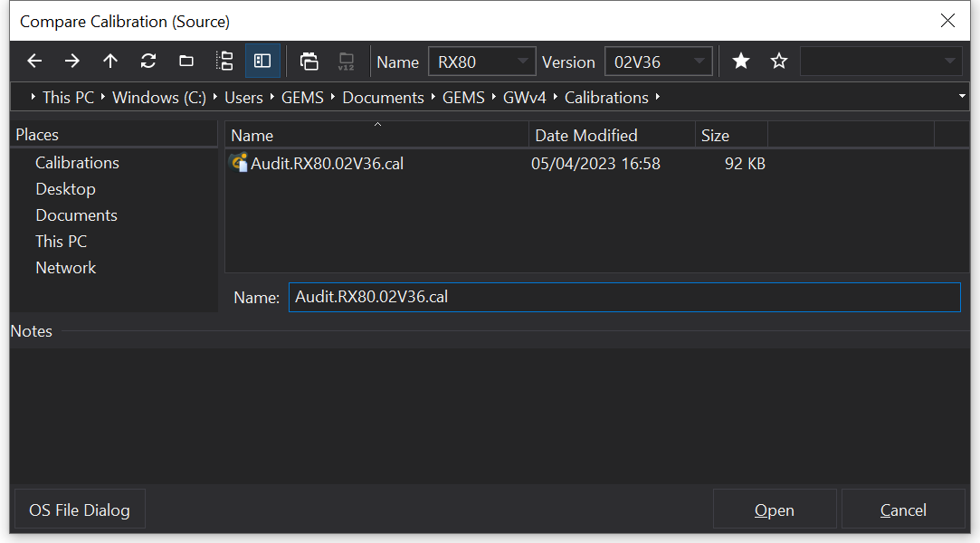Click the filled star favourites icon
The width and height of the screenshot is (980, 543).
coord(741,62)
